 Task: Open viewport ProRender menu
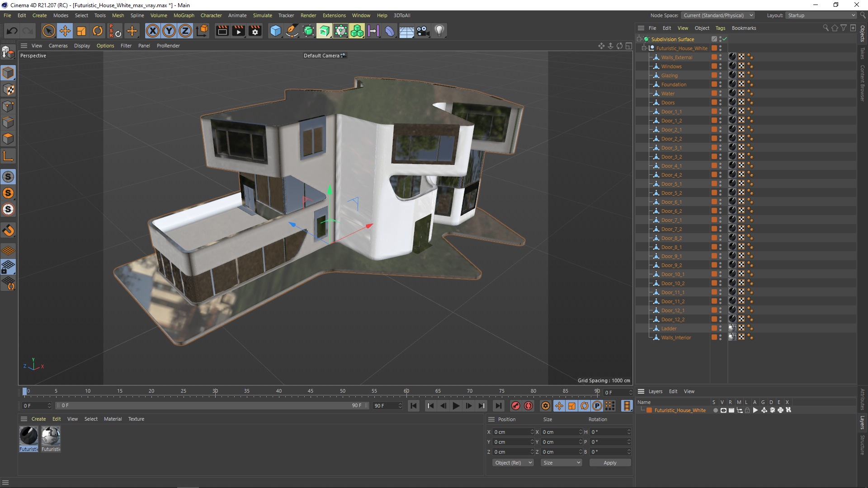click(168, 46)
